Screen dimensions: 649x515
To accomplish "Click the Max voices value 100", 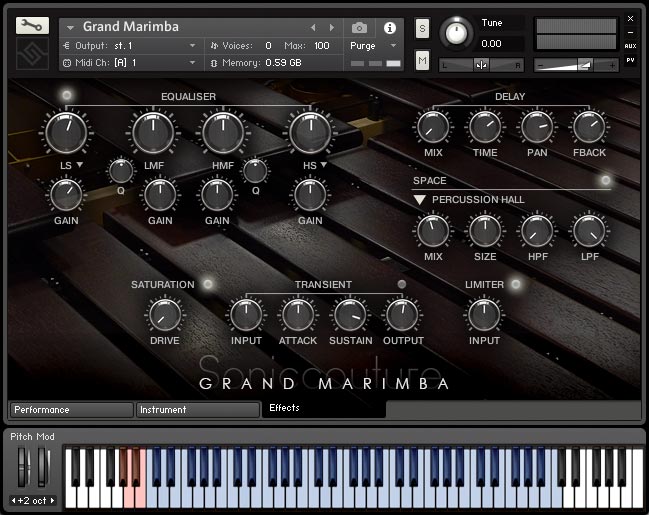I will click(322, 46).
